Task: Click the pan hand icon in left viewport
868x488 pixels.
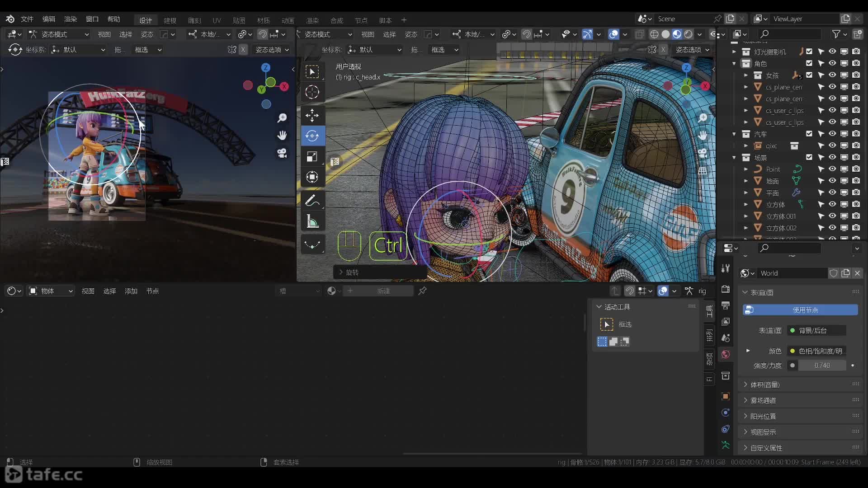Action: tap(282, 136)
